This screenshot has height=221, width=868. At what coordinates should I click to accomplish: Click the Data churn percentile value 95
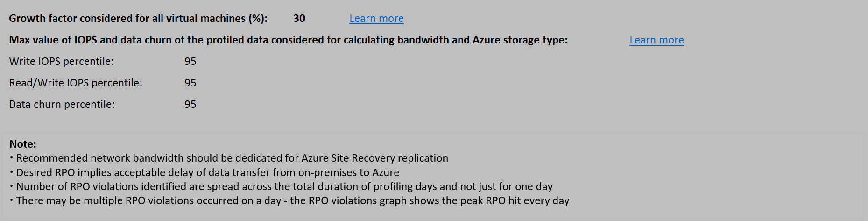coord(190,105)
